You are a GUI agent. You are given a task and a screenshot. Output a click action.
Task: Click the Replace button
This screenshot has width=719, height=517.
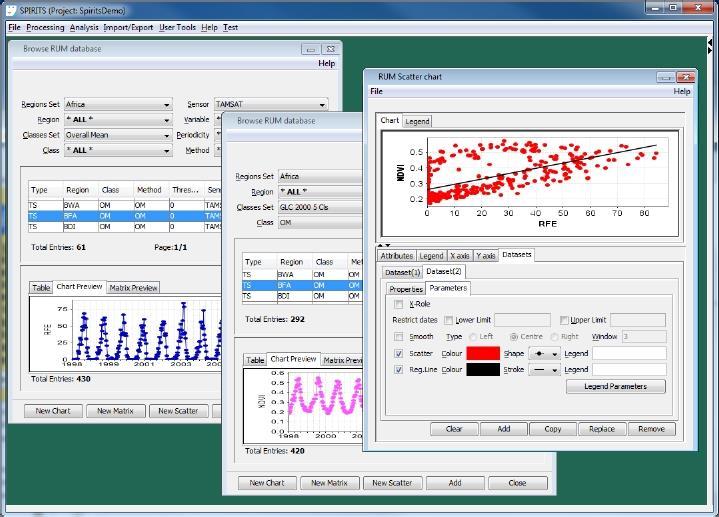tap(602, 429)
